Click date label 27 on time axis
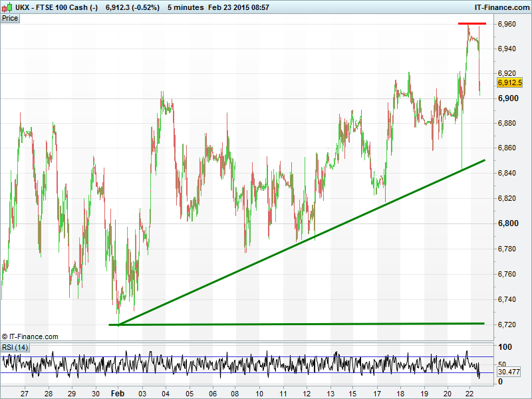 point(25,394)
